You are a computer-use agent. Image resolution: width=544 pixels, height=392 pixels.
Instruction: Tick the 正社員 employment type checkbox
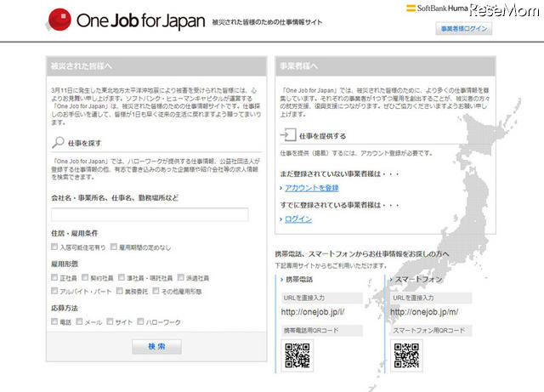click(x=54, y=278)
